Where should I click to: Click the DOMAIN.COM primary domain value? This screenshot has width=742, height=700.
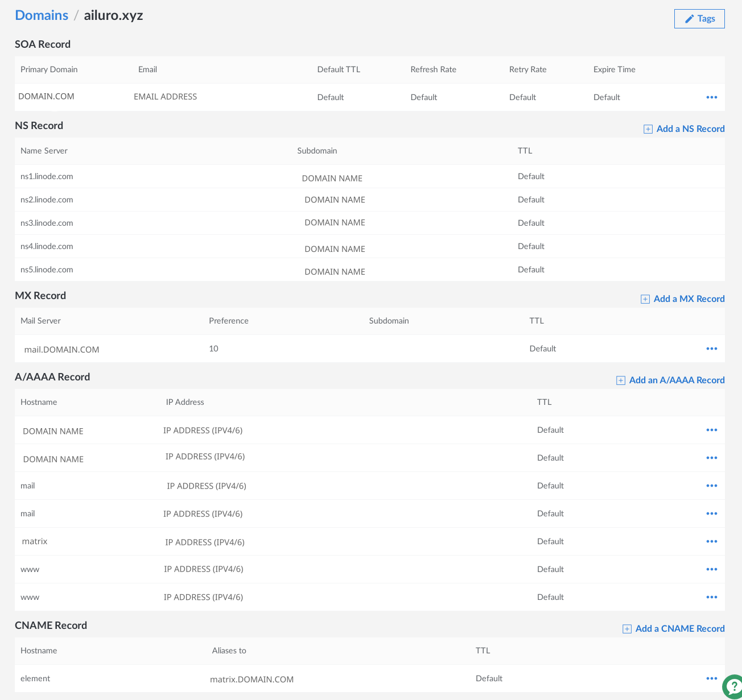pyautogui.click(x=46, y=97)
